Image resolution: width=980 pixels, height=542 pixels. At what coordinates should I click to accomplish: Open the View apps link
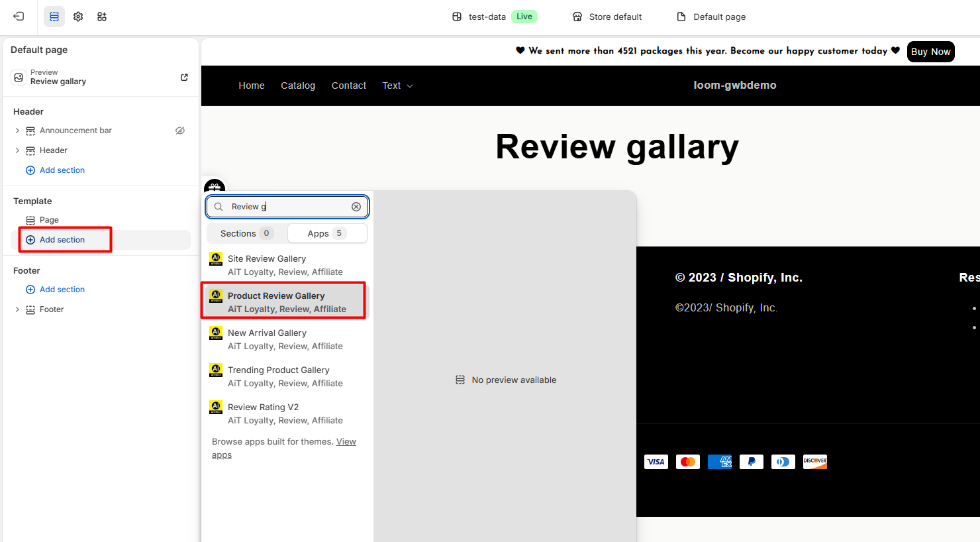point(346,442)
